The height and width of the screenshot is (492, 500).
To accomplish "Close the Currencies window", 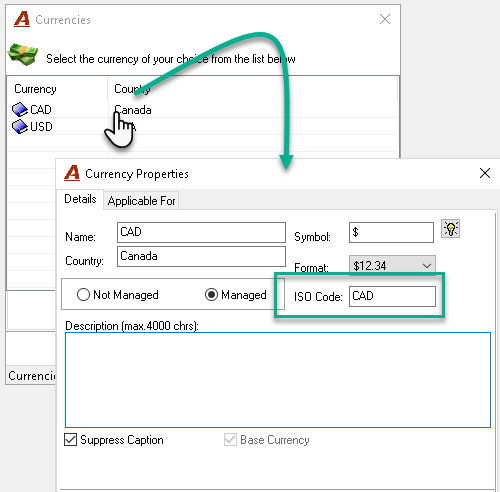I will click(385, 19).
